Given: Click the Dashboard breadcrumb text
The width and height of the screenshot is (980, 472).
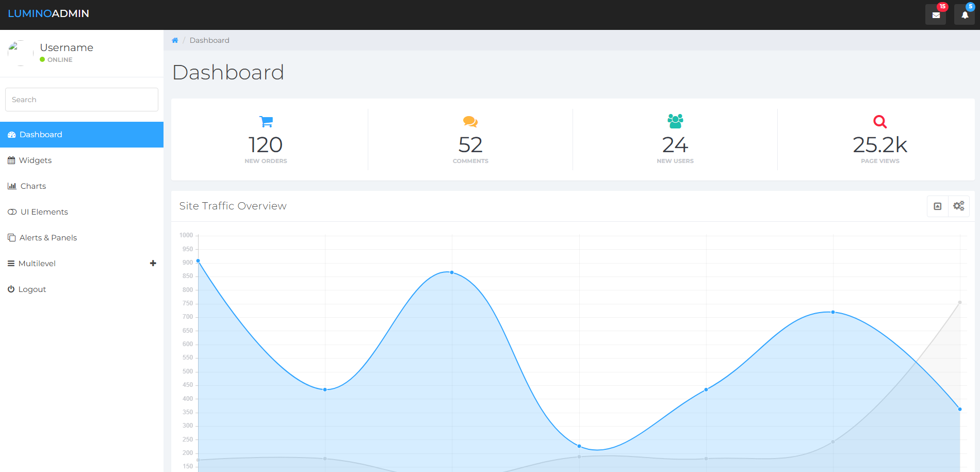Looking at the screenshot, I should 209,40.
